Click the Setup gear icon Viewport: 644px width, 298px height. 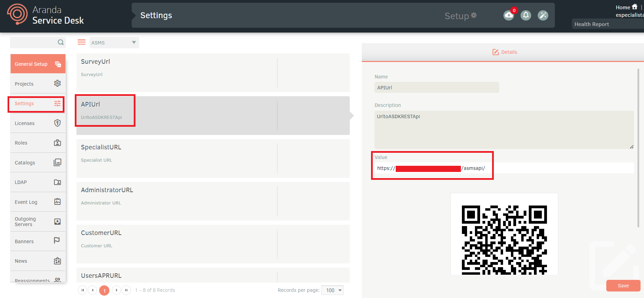tap(474, 15)
